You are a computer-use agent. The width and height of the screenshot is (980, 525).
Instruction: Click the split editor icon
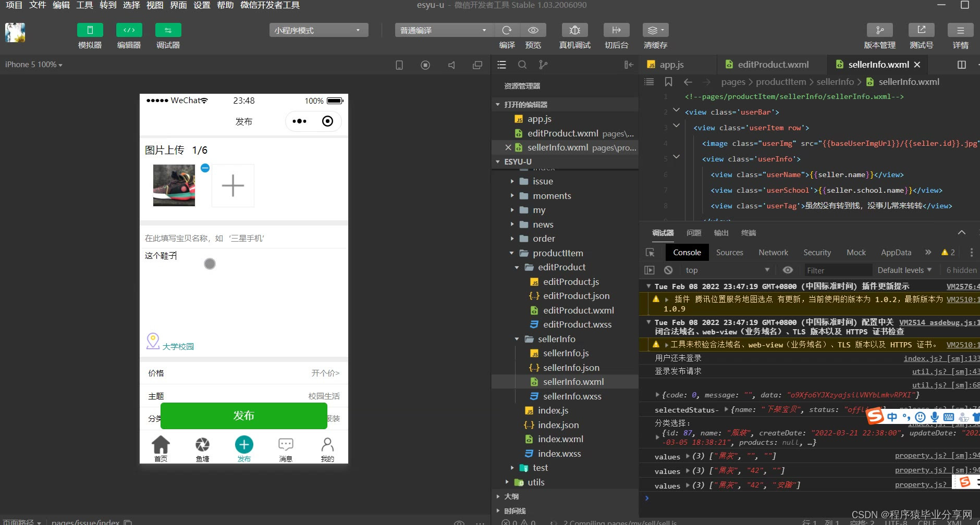[x=962, y=65]
